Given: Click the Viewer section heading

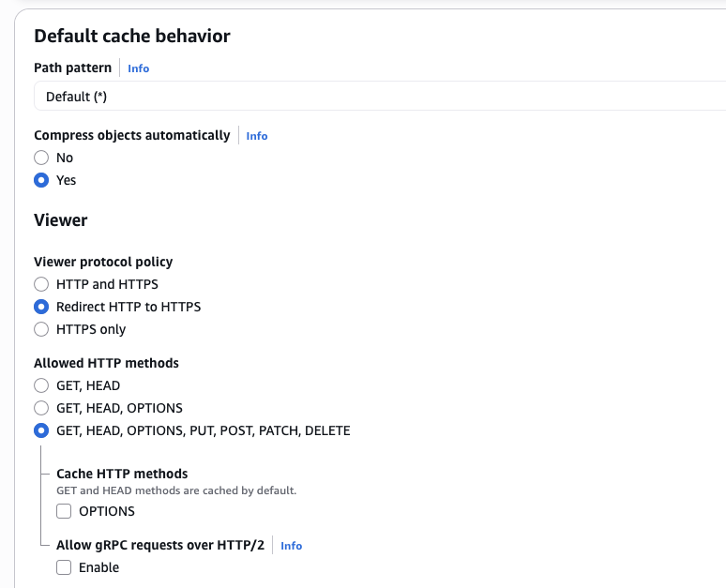Looking at the screenshot, I should click(x=61, y=220).
